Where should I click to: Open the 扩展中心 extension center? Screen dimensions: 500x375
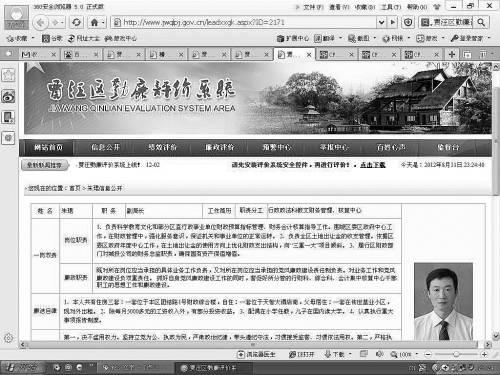[x=293, y=39]
